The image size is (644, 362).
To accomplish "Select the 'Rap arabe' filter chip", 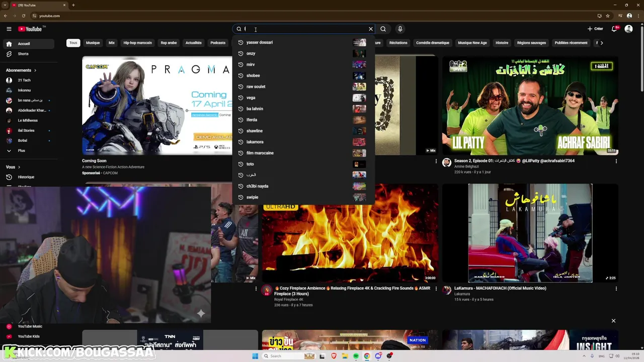I will pos(169,43).
